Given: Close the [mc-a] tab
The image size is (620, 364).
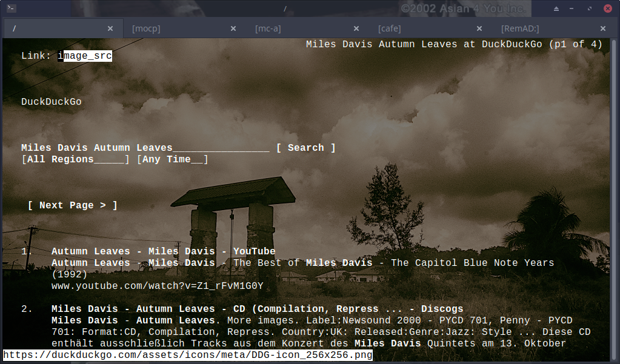Looking at the screenshot, I should click(356, 28).
